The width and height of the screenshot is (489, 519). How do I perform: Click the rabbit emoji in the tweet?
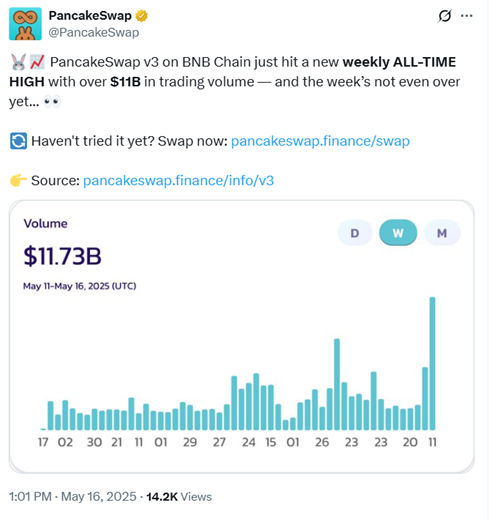coord(18,62)
